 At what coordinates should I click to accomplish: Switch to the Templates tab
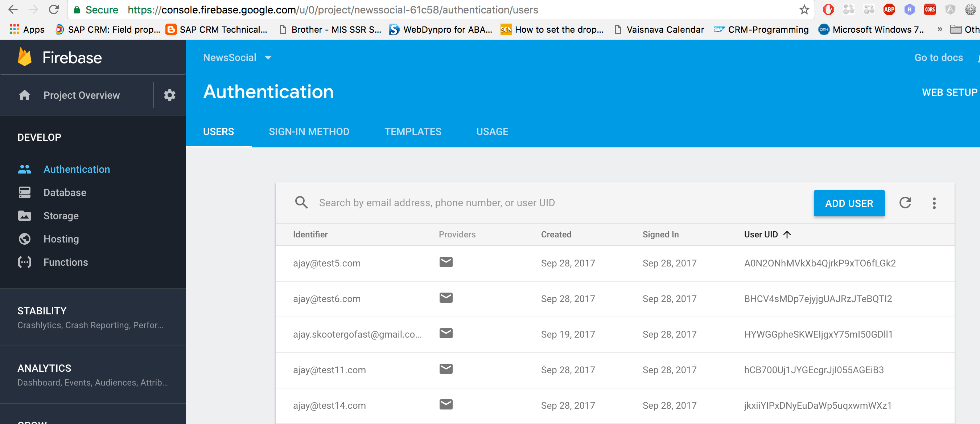413,132
